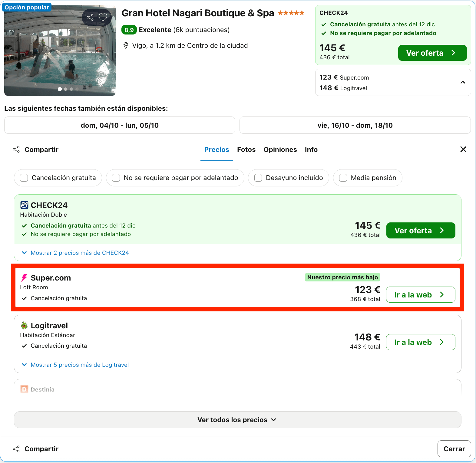Click the Habitación Estándar room type text
The height and width of the screenshot is (463, 476).
tap(48, 335)
